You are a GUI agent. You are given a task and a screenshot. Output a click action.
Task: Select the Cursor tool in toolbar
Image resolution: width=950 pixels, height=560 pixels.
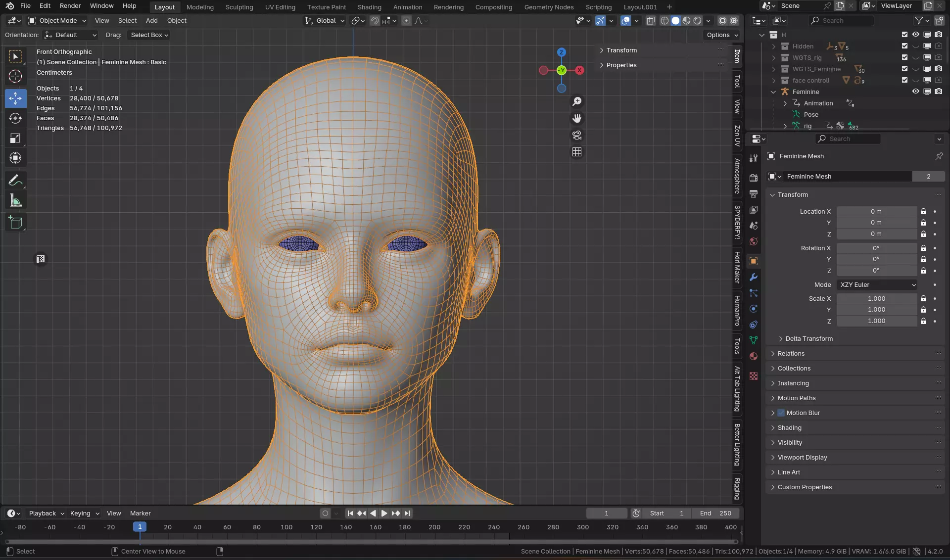point(15,76)
